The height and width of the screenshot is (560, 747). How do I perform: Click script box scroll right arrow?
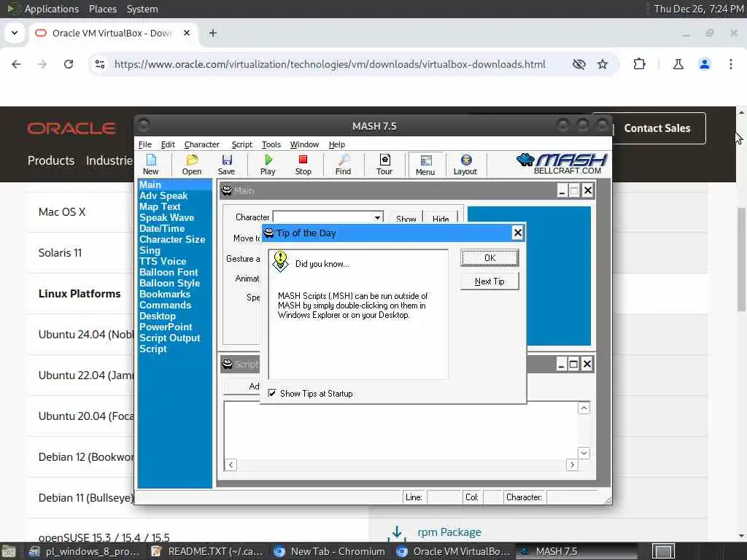tap(572, 464)
